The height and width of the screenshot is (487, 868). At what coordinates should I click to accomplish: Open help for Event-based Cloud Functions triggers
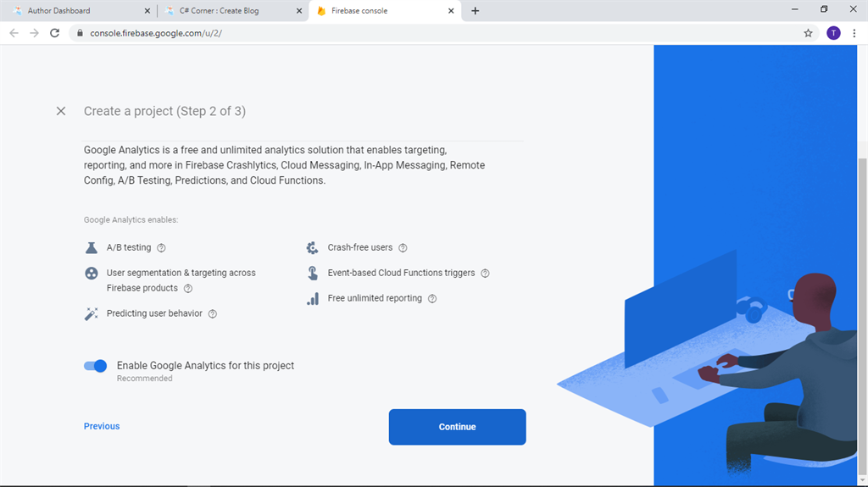[485, 274]
